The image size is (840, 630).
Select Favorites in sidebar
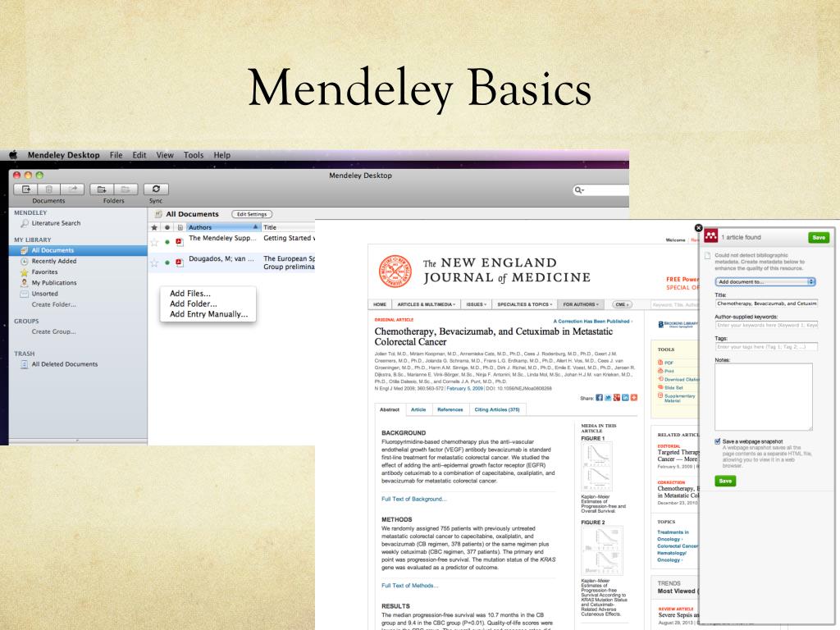[x=44, y=272]
